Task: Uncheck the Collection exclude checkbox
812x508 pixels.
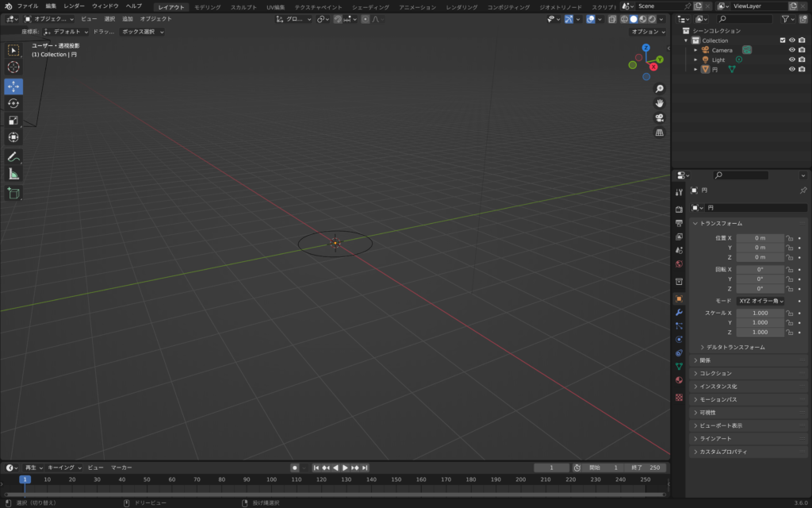Action: (783, 40)
